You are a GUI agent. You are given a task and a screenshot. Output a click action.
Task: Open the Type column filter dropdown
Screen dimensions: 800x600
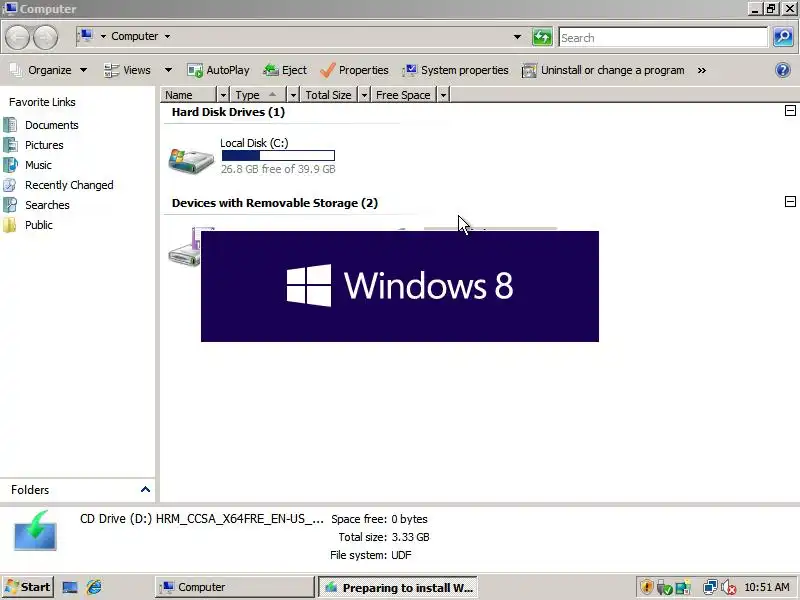point(293,95)
